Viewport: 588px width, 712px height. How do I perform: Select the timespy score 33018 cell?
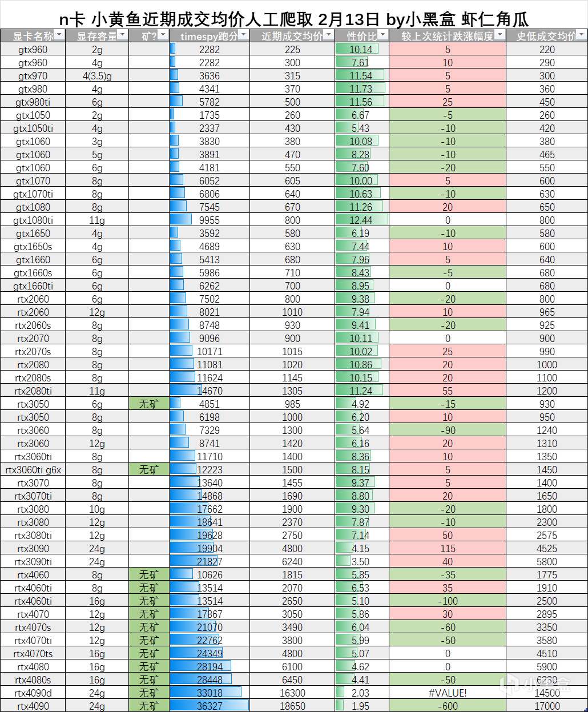tap(210, 693)
